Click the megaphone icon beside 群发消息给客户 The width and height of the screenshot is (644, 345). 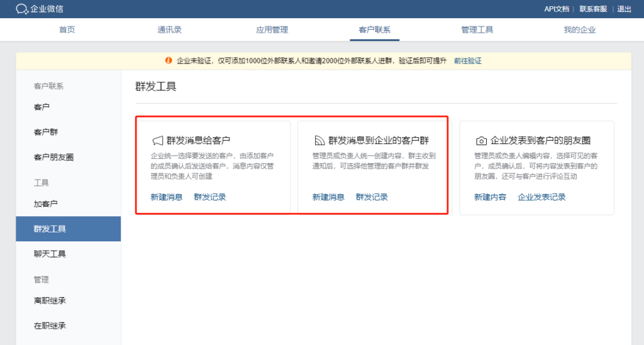tap(157, 141)
